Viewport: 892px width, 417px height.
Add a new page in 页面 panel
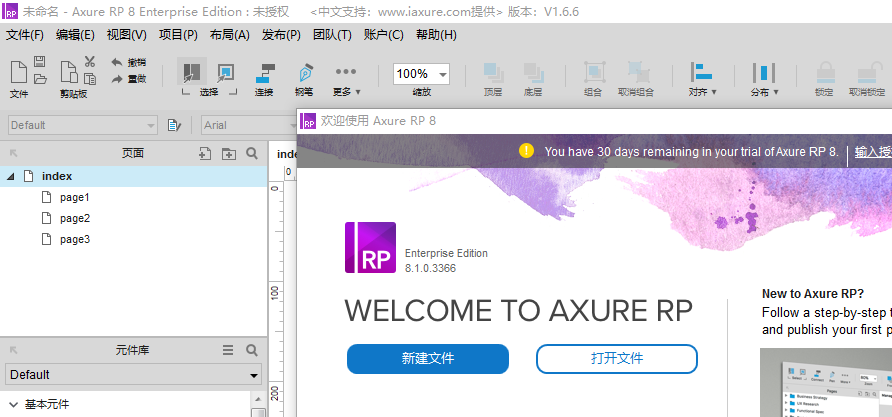(x=205, y=153)
